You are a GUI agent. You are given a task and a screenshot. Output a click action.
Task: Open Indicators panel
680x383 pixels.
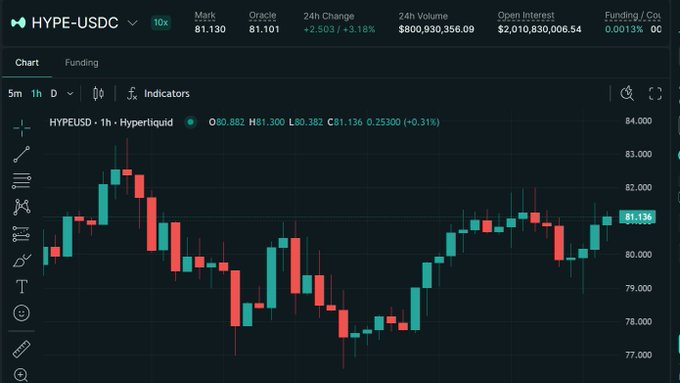point(158,93)
